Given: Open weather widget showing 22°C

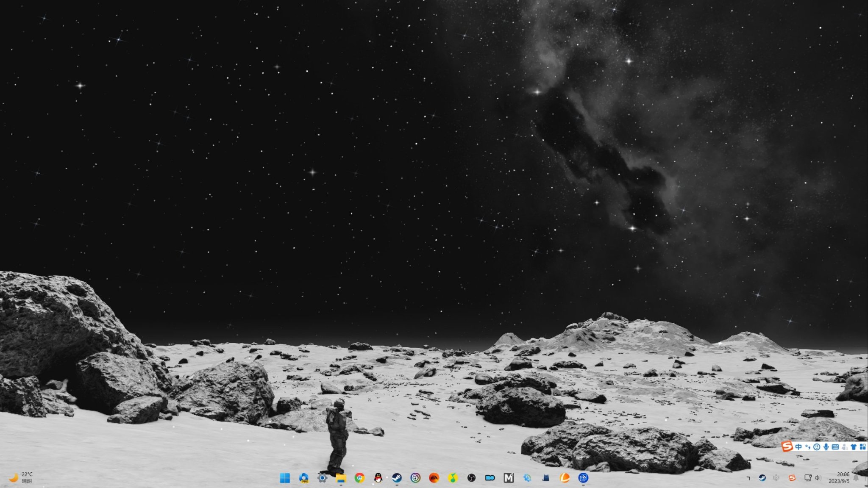Looking at the screenshot, I should click(x=21, y=477).
